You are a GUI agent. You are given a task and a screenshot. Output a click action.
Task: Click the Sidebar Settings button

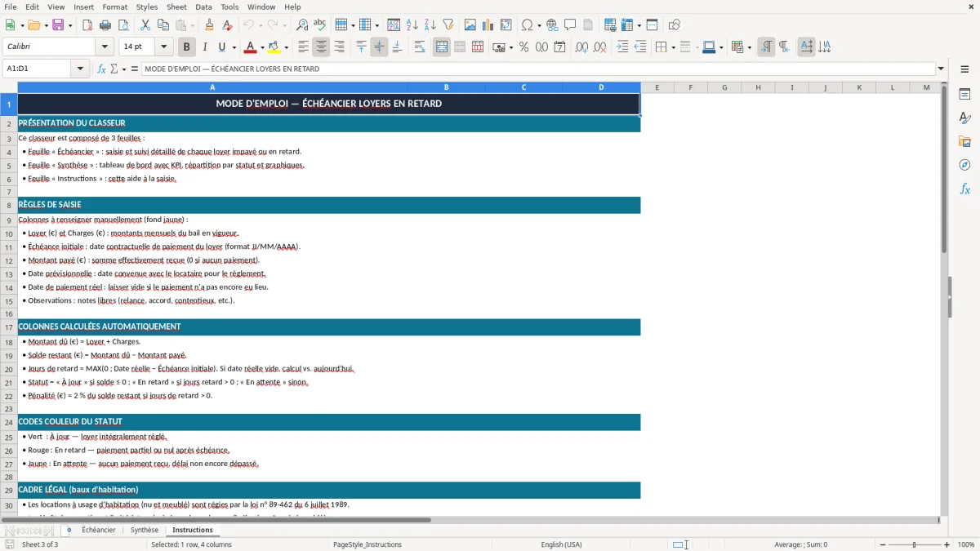point(964,70)
